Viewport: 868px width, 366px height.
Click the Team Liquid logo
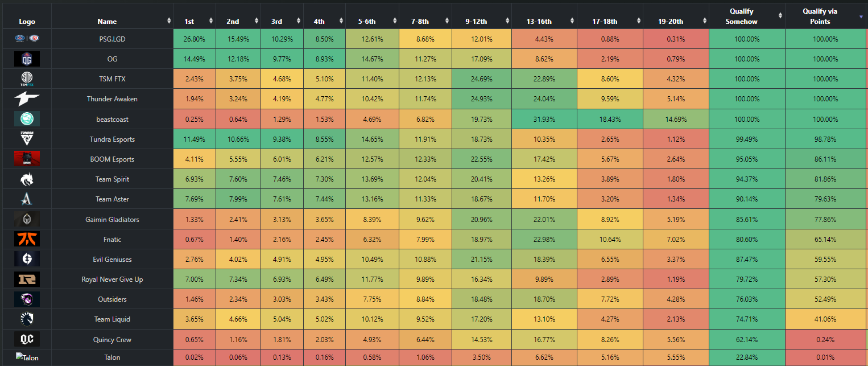27,319
